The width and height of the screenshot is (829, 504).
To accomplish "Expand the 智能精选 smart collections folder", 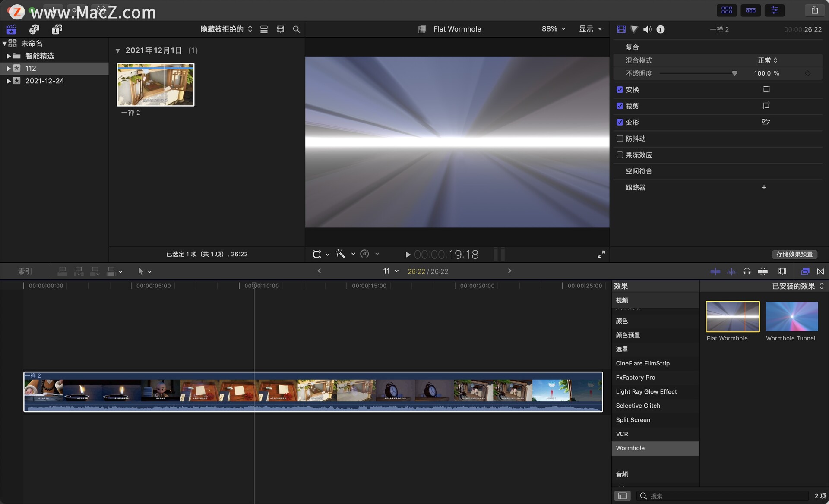I will pyautogui.click(x=9, y=56).
